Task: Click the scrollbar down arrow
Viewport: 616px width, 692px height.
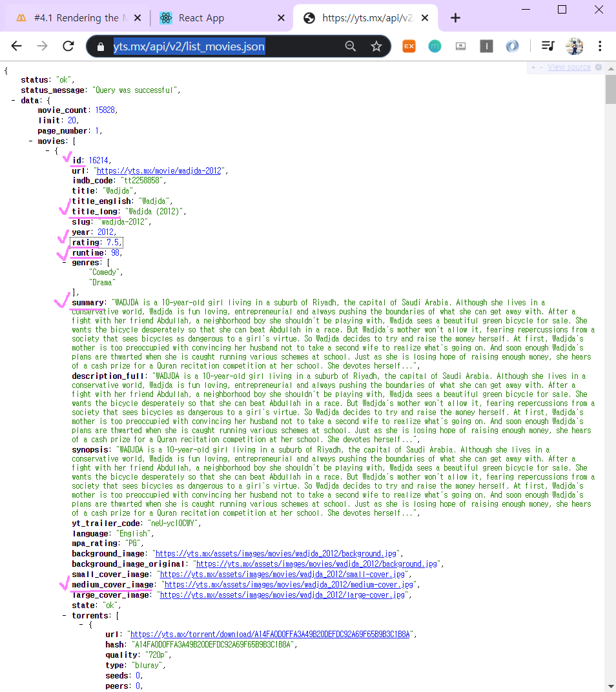Action: point(611,687)
